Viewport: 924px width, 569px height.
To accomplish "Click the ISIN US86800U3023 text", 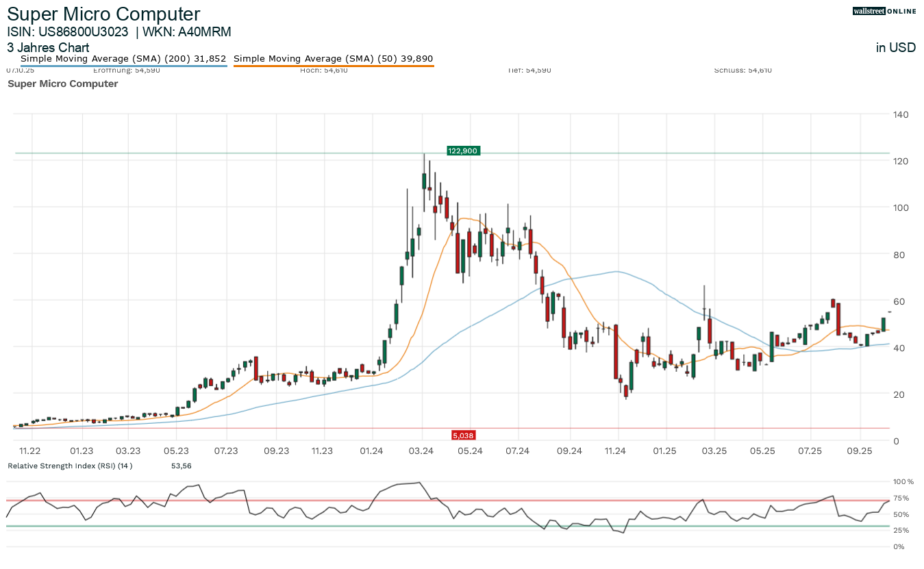I will point(68,31).
